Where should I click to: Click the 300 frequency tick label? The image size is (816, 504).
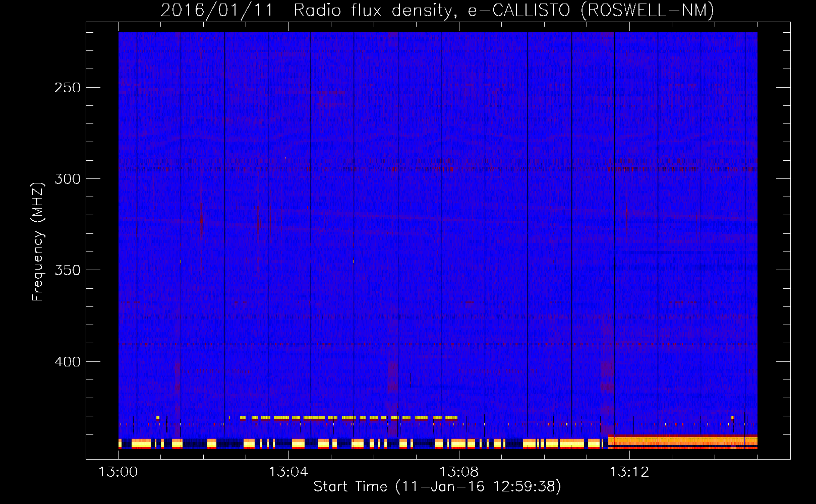68,179
